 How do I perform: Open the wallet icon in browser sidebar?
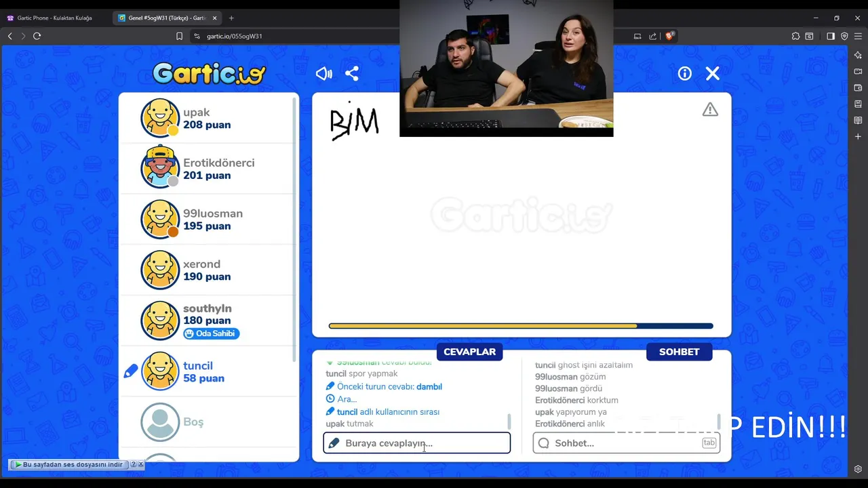click(858, 87)
